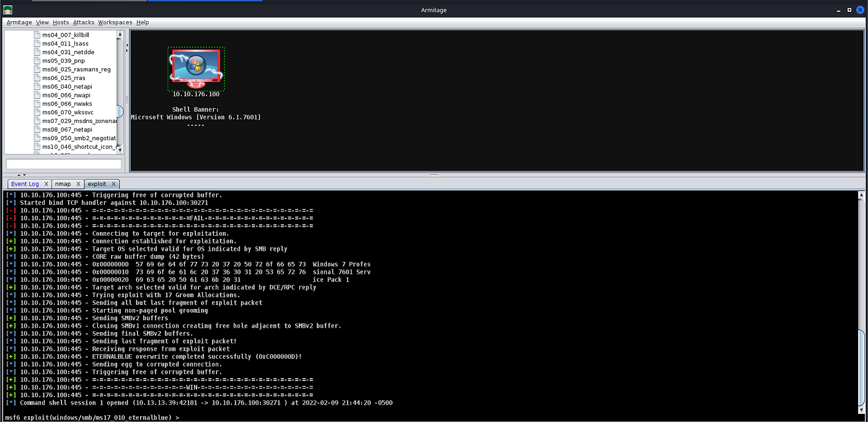Viewport: 868px width, 422px height.
Task: Select the compromised Windows host icon
Action: pyautogui.click(x=196, y=69)
